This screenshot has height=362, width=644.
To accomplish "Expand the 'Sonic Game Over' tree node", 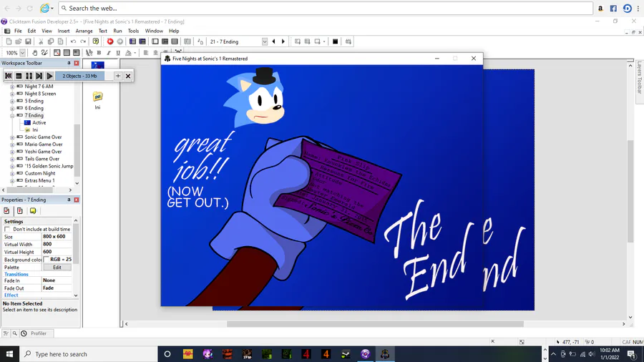I will [12, 137].
